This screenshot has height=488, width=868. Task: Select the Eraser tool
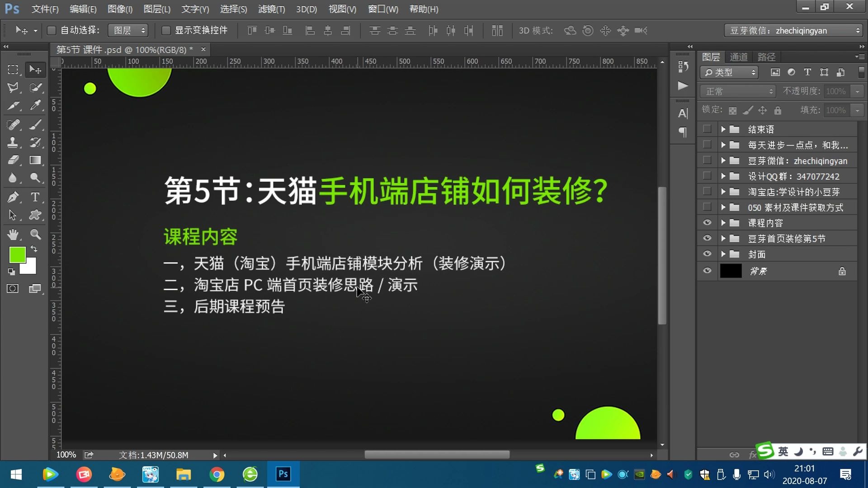(x=13, y=160)
